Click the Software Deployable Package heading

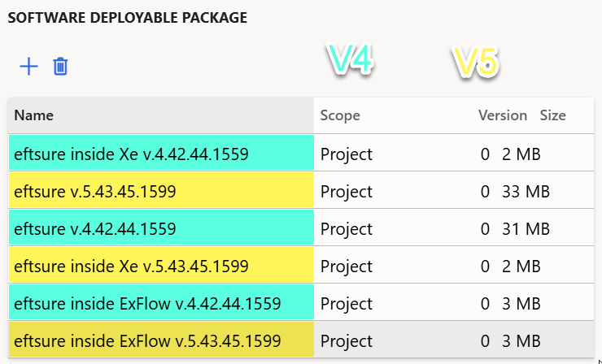128,18
